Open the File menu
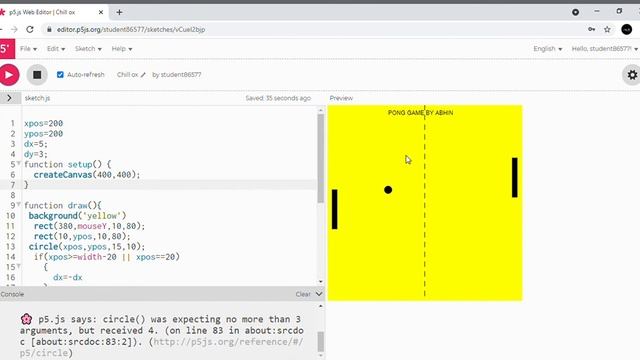 tap(28, 49)
